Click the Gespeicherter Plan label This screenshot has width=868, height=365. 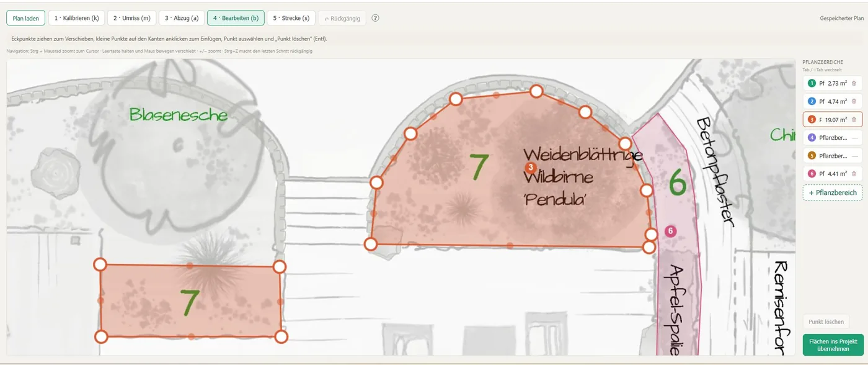click(x=841, y=18)
